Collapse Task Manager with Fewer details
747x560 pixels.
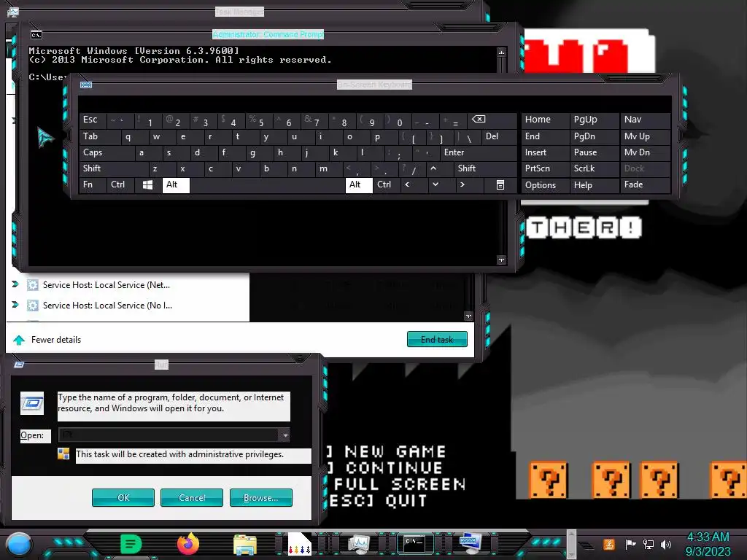pos(47,340)
